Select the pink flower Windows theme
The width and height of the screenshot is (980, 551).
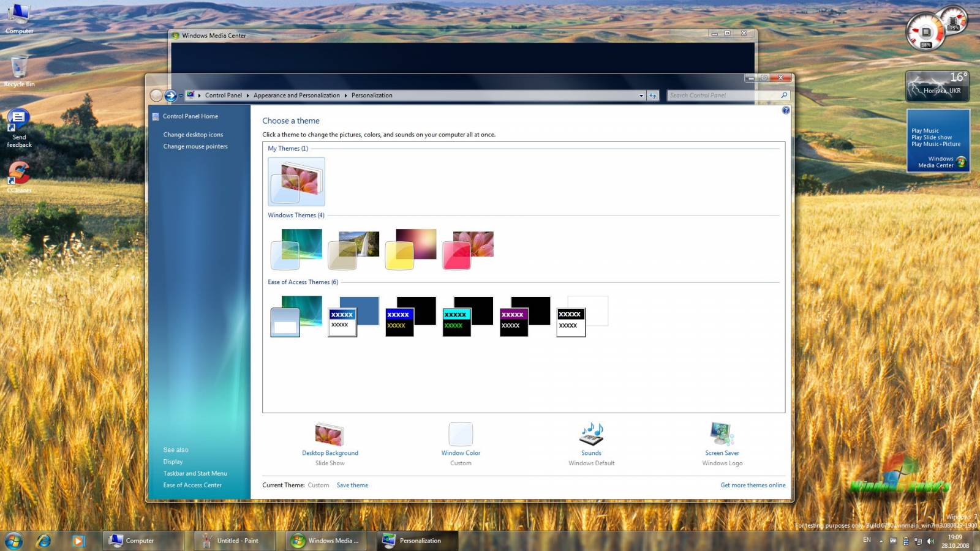click(468, 249)
